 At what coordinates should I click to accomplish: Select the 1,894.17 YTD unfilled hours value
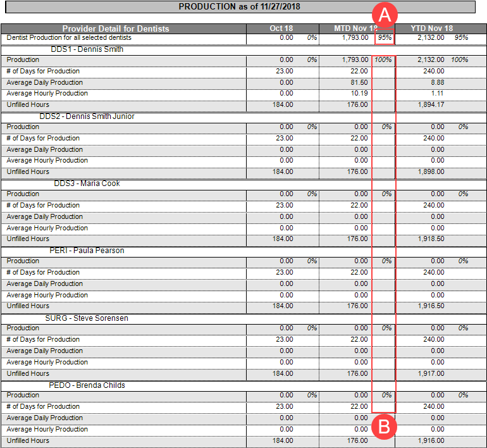431,105
